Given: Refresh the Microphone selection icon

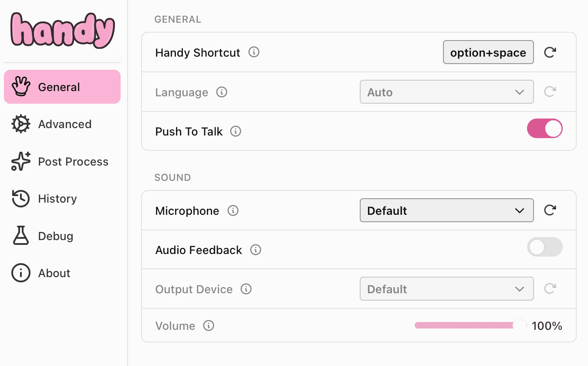Looking at the screenshot, I should (550, 210).
